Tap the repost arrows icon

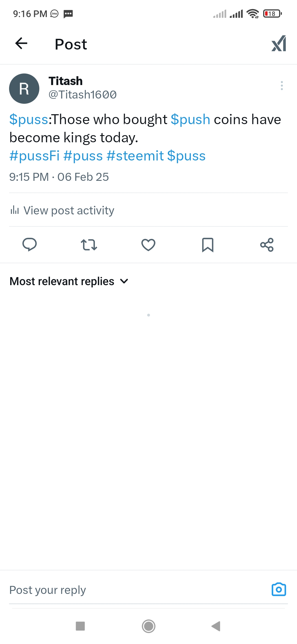89,245
